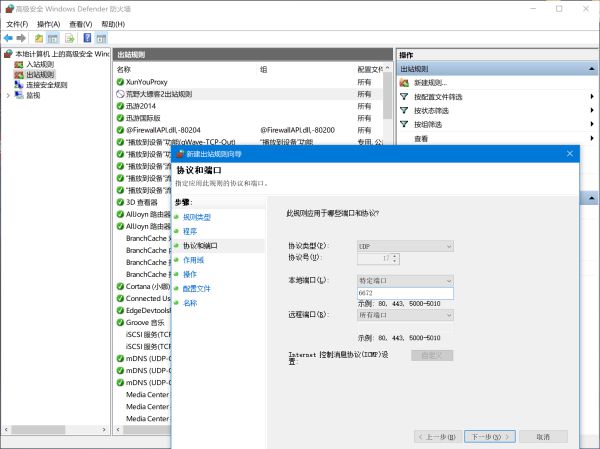Click the 按状态筛选 filter icon
This screenshot has height=449, width=600.
pos(404,111)
